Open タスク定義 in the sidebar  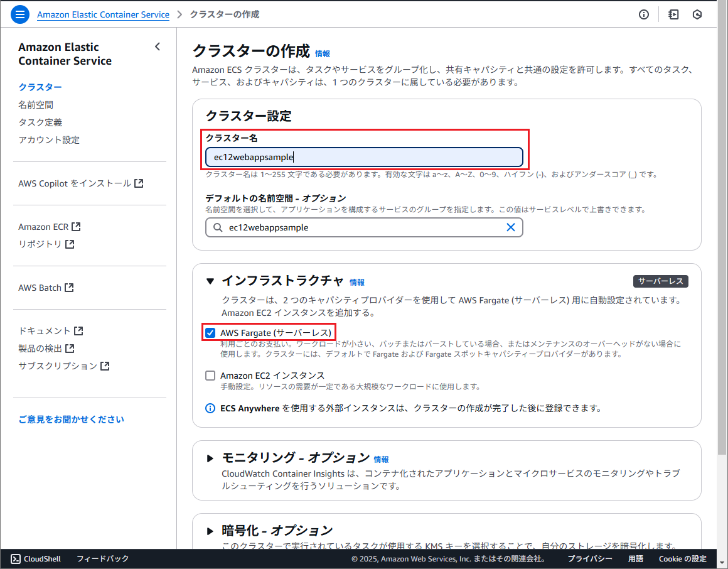(x=40, y=122)
